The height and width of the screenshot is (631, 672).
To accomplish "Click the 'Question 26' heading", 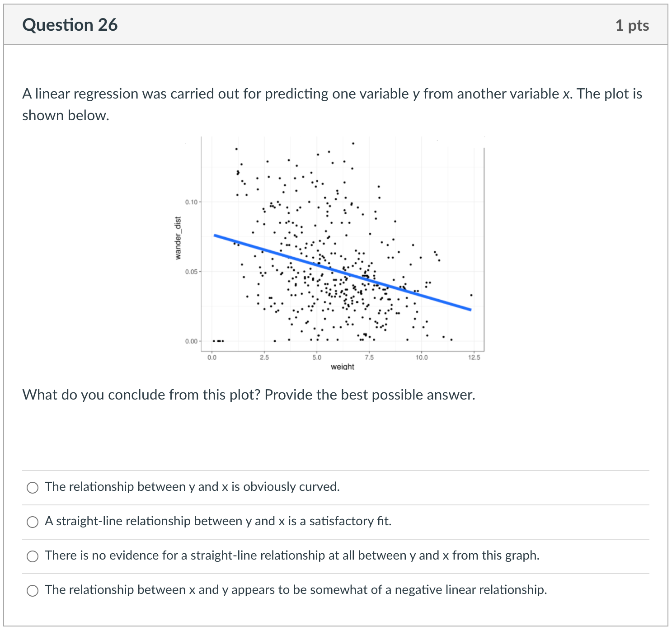I will point(70,25).
